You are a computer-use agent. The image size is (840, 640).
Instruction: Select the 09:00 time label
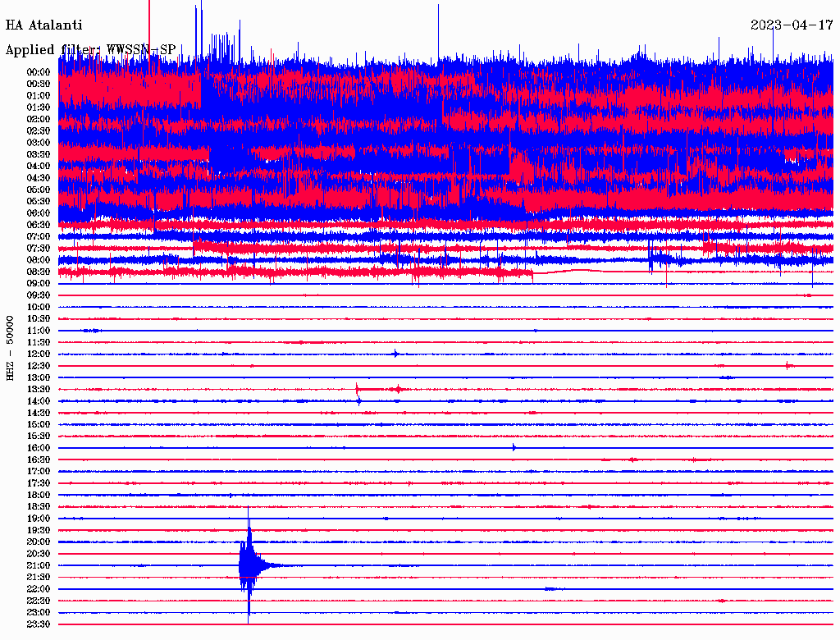pos(39,284)
